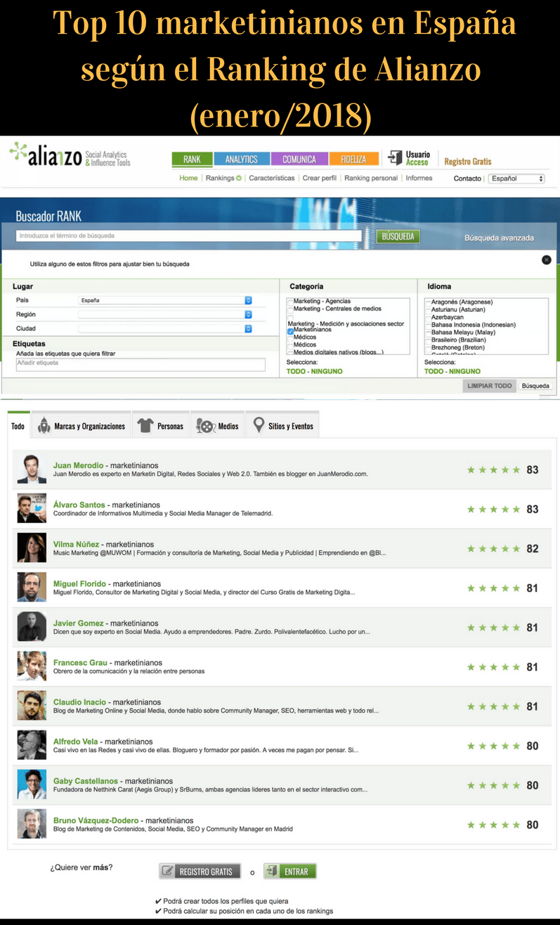The width and height of the screenshot is (560, 925).
Task: Open Características menu item
Action: click(x=272, y=179)
